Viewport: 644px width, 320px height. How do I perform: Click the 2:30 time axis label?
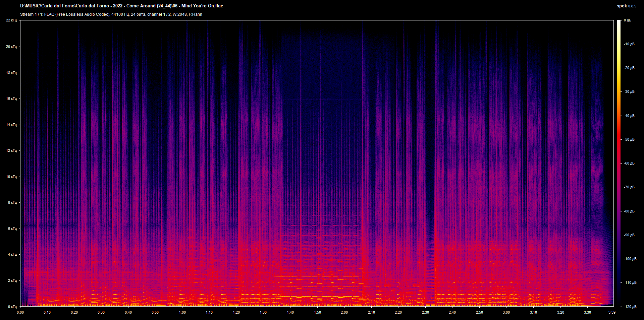[x=425, y=312]
